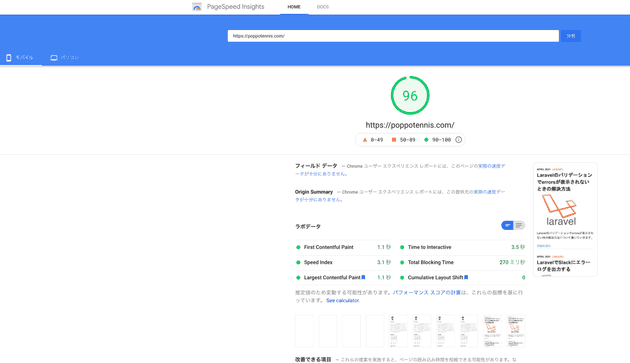This screenshot has width=630, height=363.
Task: Open the DOCS tab
Action: [323, 7]
